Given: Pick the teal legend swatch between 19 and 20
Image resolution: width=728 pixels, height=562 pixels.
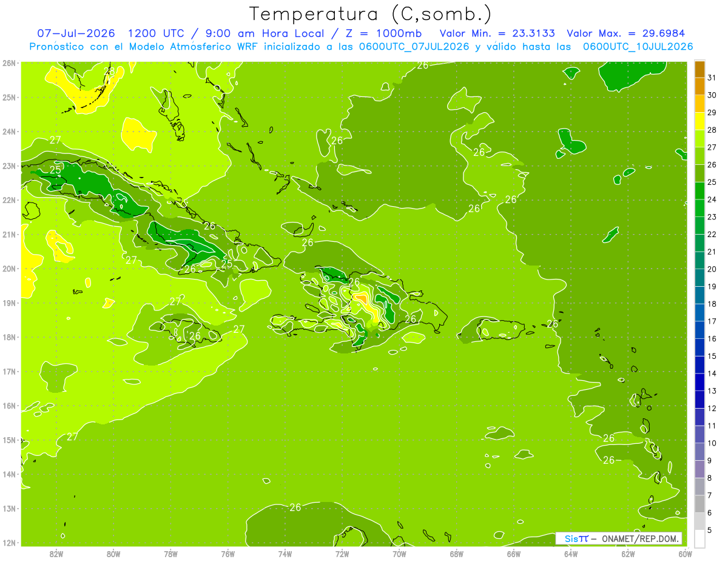Looking at the screenshot, I should [x=699, y=278].
